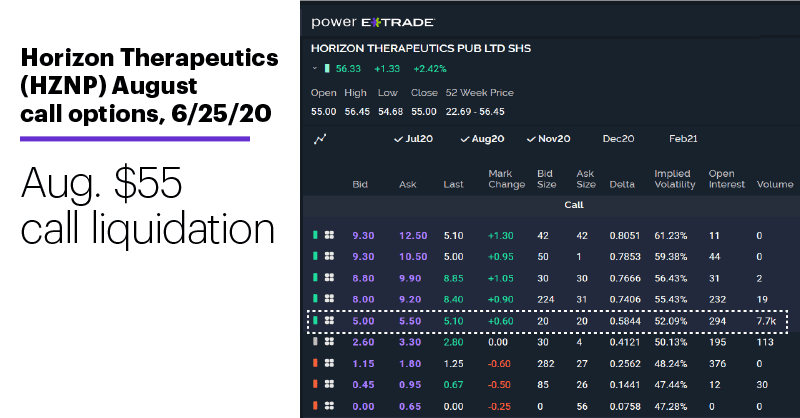Image resolution: width=800 pixels, height=418 pixels.
Task: Open grid icon in the 0.45 bid row
Action: point(330,384)
